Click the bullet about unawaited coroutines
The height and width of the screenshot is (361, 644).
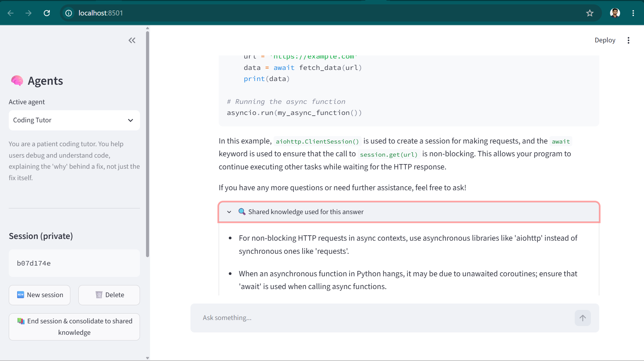coord(408,280)
